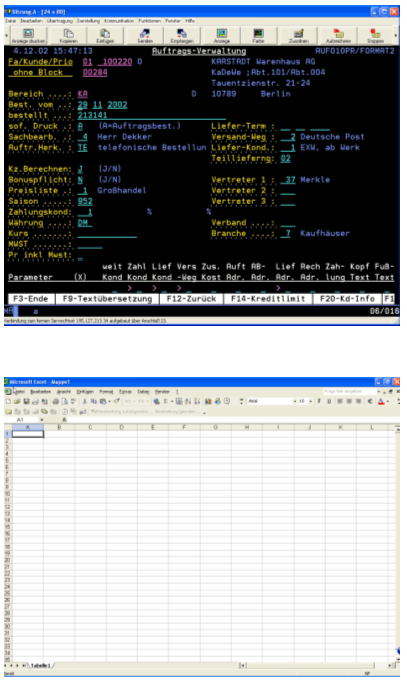
Task: Click left scroll arrow of terminal toolbar
Action: [x=7, y=35]
